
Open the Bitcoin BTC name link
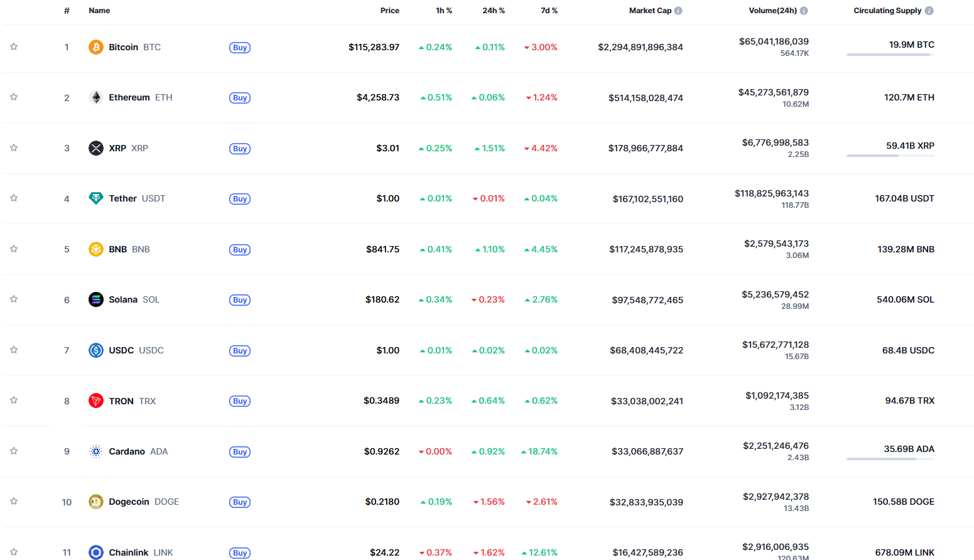[x=134, y=47]
